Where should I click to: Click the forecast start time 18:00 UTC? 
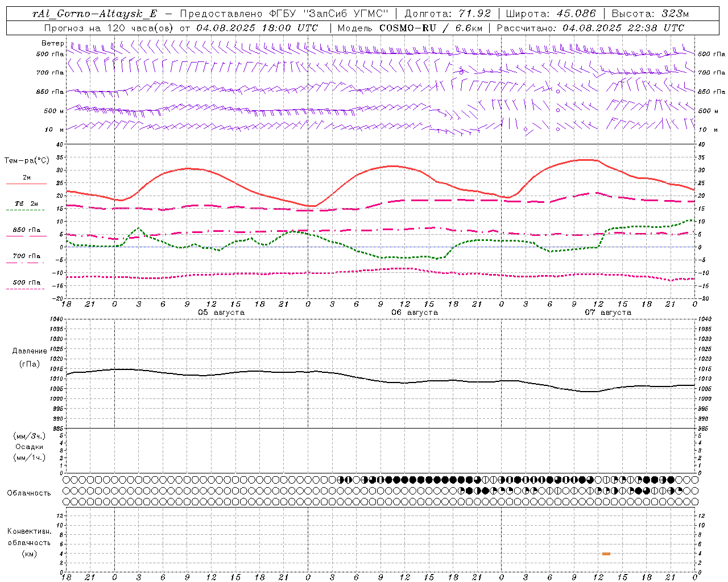tap(290, 28)
